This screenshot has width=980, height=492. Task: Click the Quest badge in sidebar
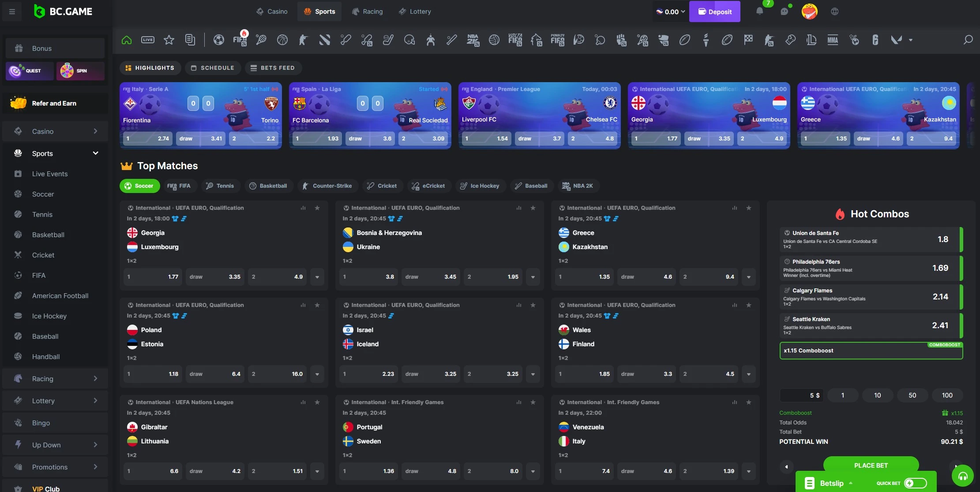[x=30, y=71]
